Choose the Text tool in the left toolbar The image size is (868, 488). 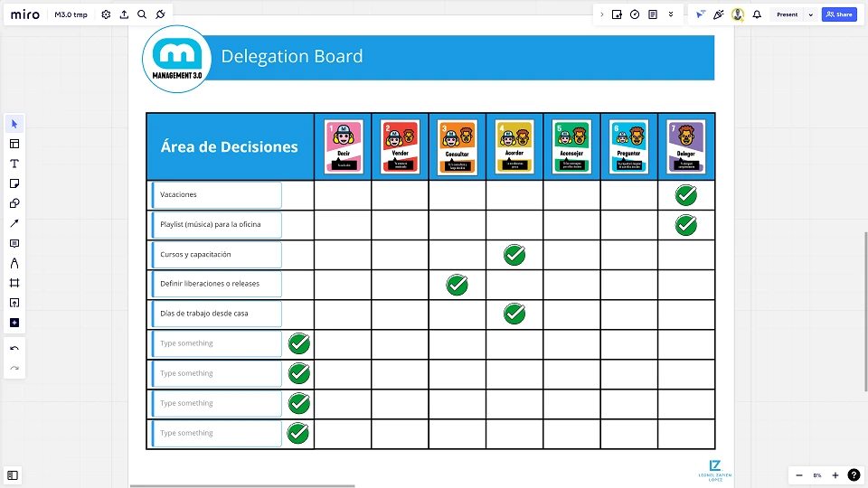(14, 164)
